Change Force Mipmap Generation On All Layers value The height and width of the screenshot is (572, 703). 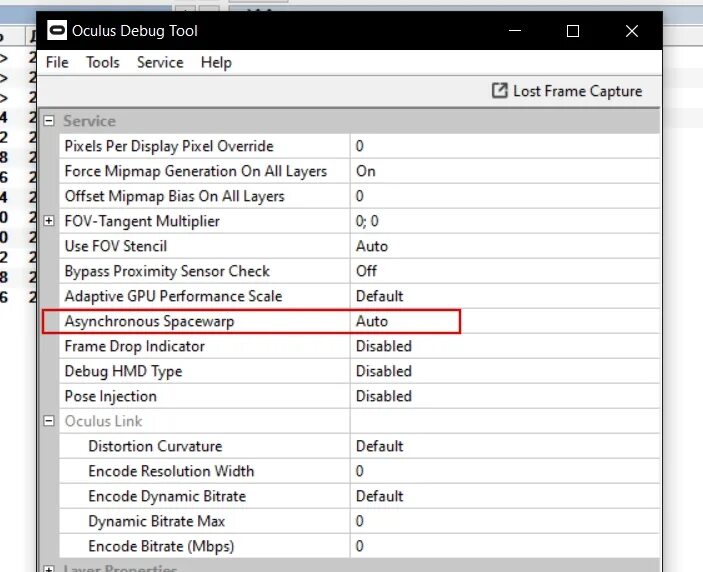point(505,171)
